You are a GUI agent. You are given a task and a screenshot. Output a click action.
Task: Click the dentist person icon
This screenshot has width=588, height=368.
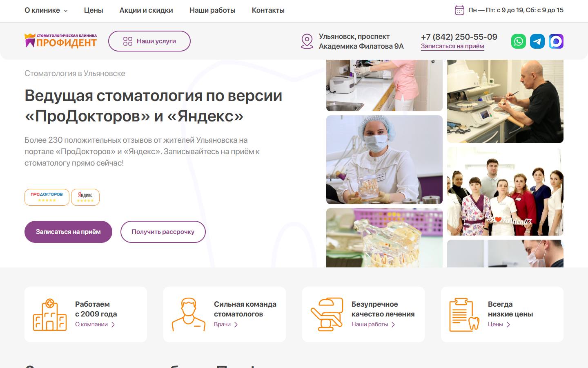coord(189,314)
